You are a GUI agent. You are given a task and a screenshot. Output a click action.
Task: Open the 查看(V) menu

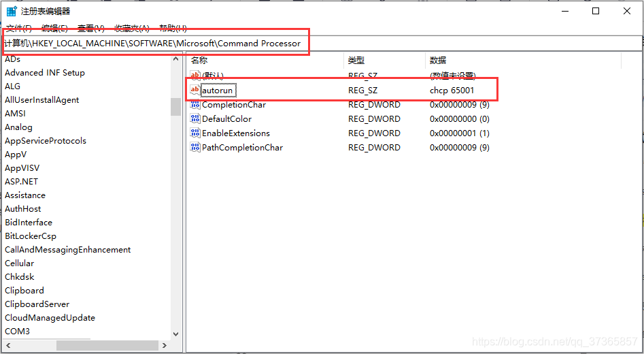[x=91, y=29]
